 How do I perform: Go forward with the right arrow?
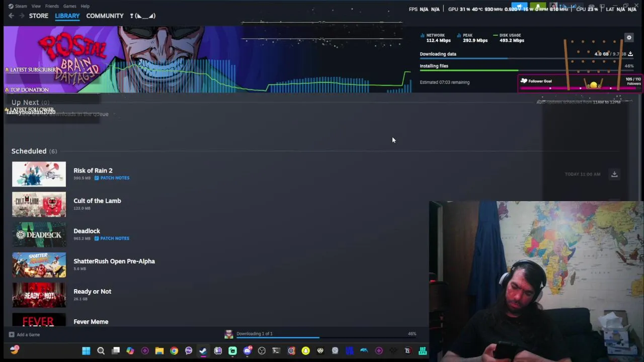[x=22, y=16]
